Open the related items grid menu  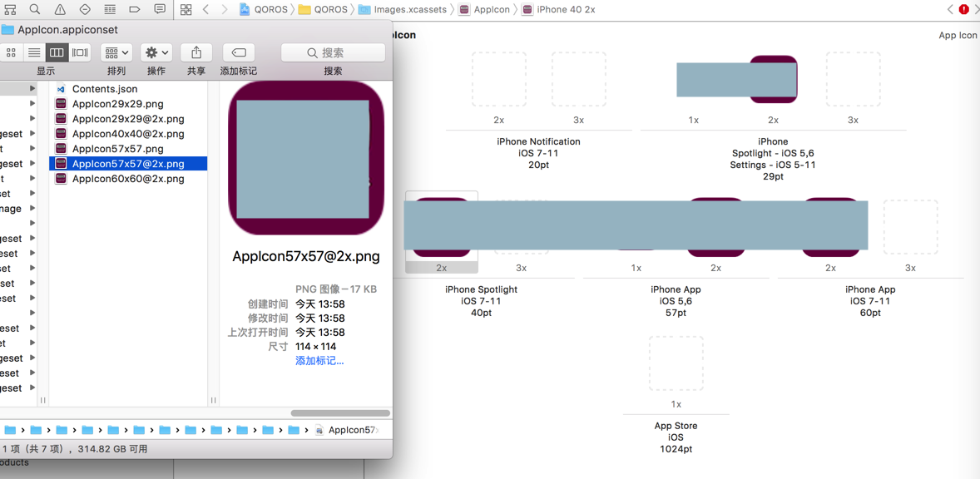point(186,9)
